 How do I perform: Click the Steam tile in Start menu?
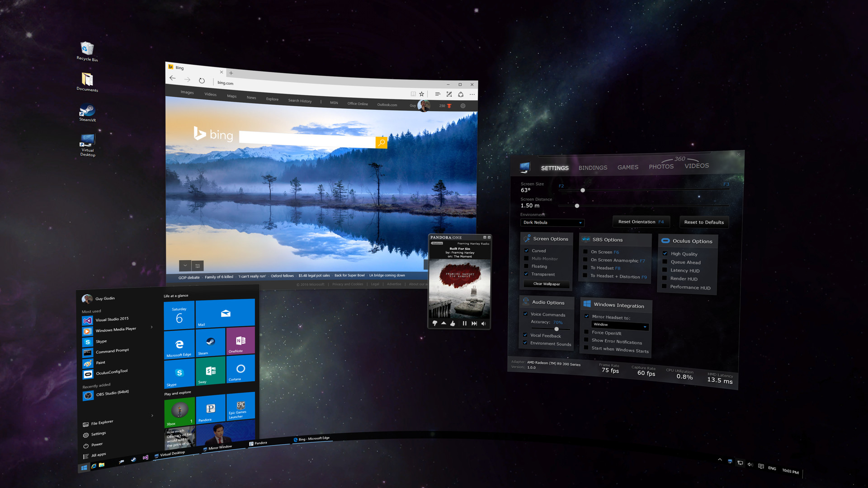(x=209, y=348)
